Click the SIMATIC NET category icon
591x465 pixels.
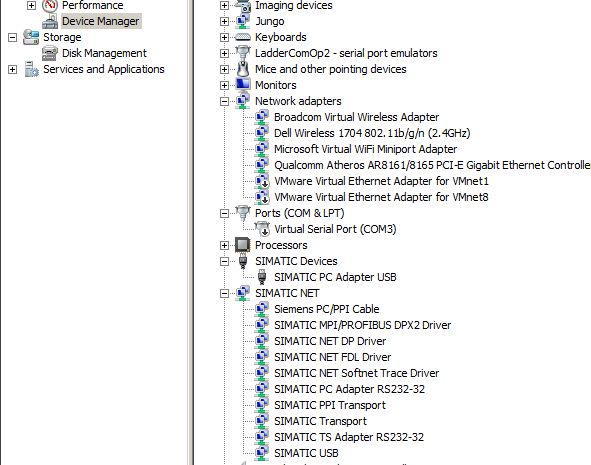tap(243, 293)
